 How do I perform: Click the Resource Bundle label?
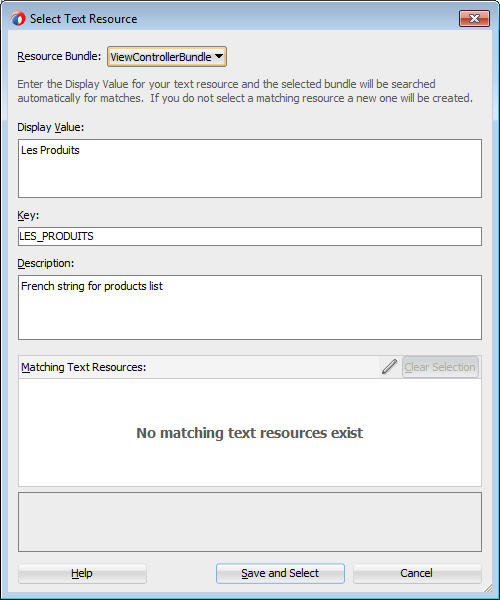pyautogui.click(x=59, y=56)
